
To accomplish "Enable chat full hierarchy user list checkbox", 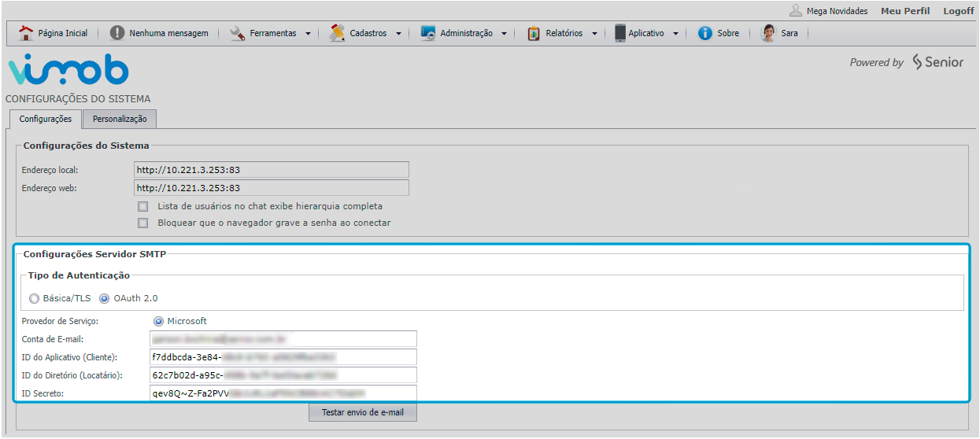I will (142, 206).
